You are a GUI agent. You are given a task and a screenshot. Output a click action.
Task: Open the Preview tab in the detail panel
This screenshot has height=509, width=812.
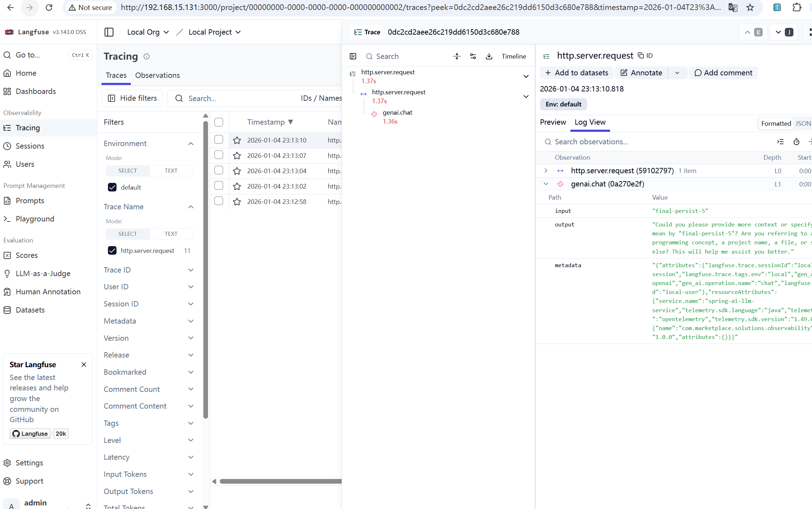coord(553,122)
